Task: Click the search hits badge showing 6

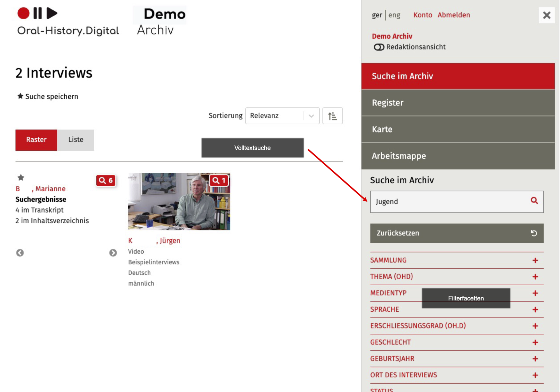Action: coord(106,181)
